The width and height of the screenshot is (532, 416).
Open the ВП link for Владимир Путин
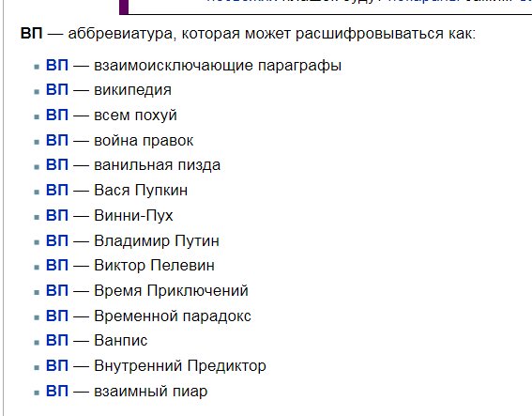point(57,240)
